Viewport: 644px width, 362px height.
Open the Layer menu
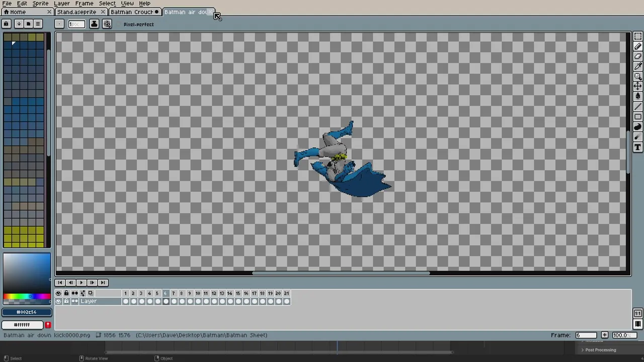[x=62, y=4]
